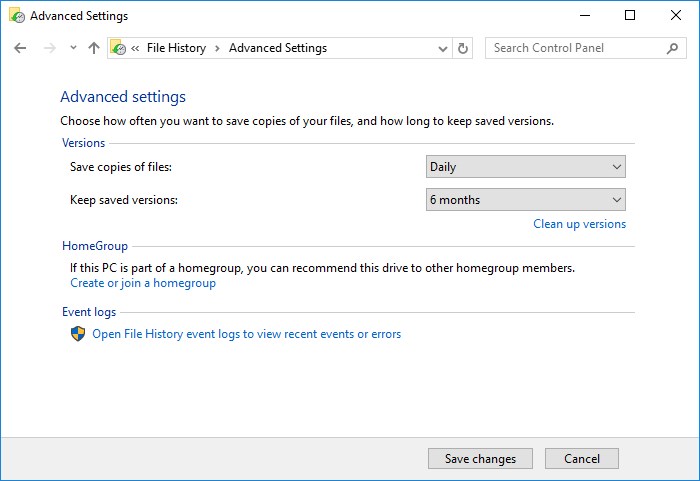Viewport: 700px width, 481px height.
Task: Click the Save changes button
Action: 480,459
